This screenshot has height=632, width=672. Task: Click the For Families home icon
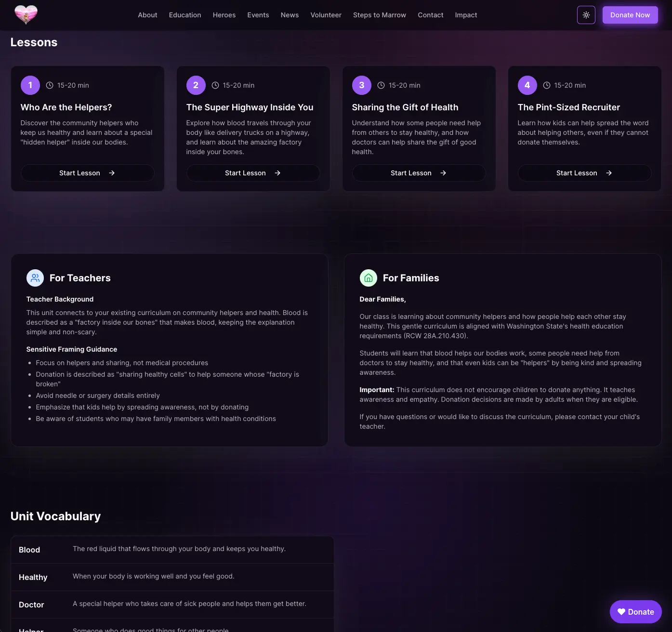[369, 278]
